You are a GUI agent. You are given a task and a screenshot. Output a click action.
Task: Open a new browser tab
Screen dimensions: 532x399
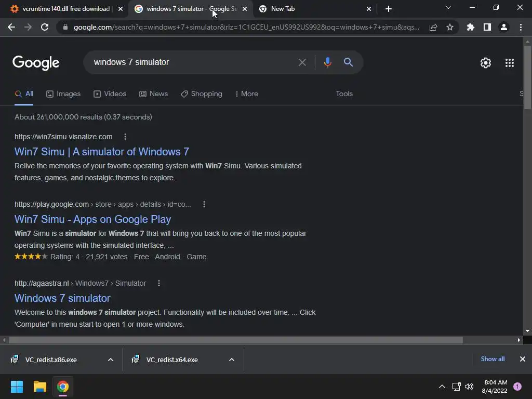[x=389, y=9]
